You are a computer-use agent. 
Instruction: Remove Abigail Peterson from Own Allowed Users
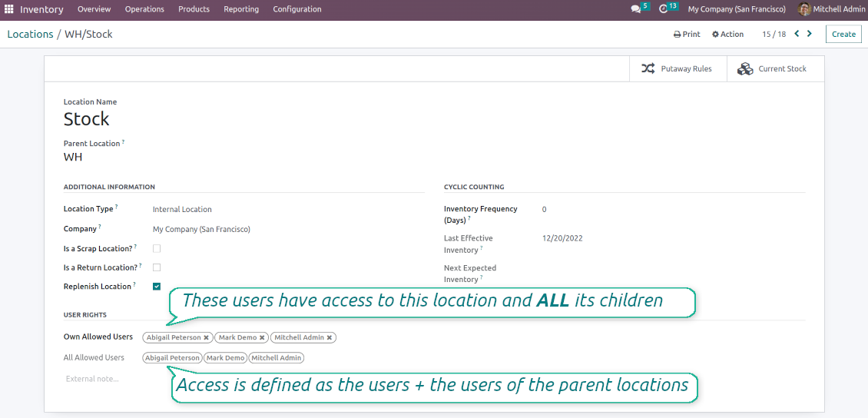point(206,337)
